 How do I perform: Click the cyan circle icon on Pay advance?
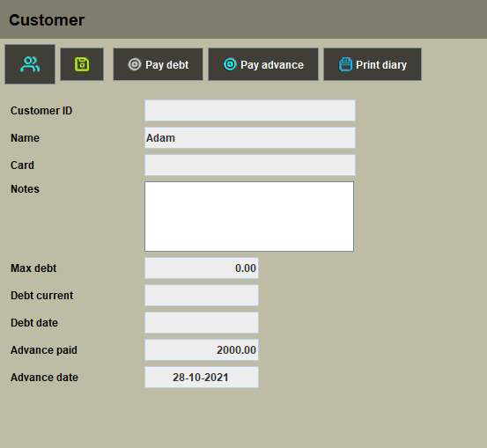click(230, 64)
